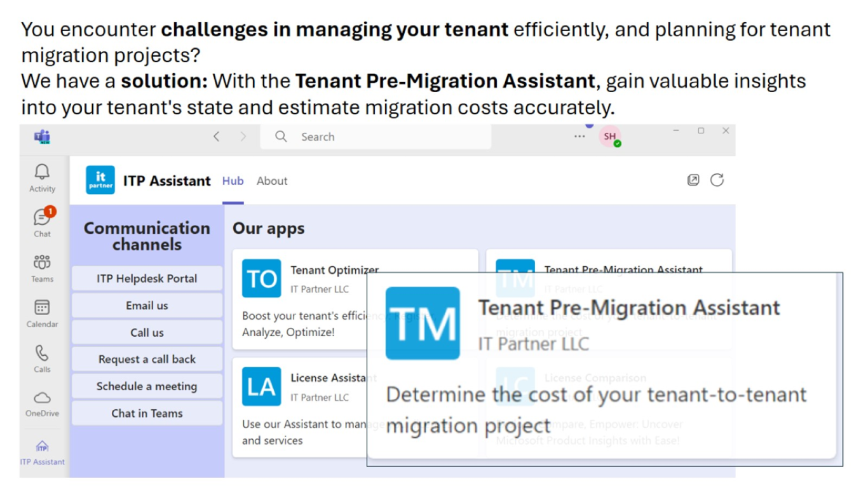Open the OneDrive cloud icon
868x488 pixels.
tap(42, 398)
